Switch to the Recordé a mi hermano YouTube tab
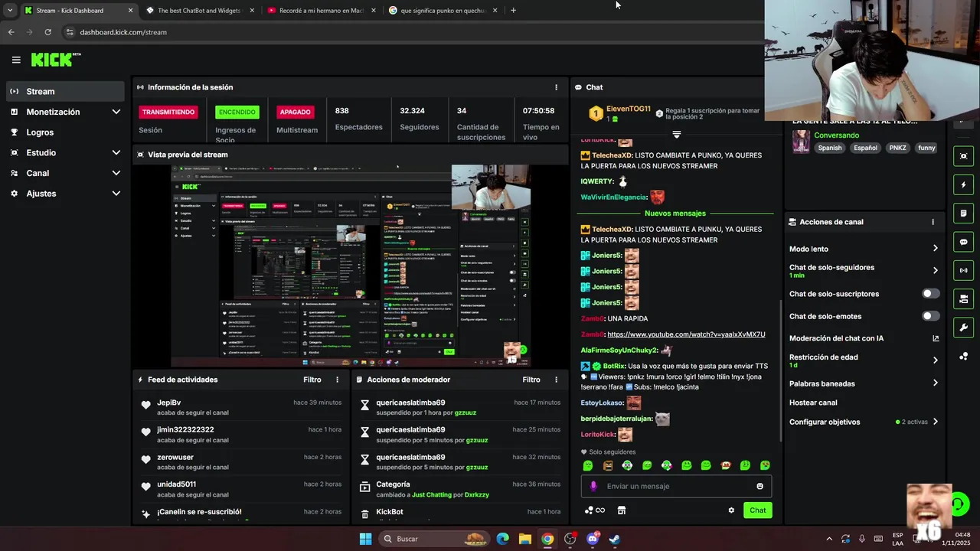980x551 pixels. pos(322,11)
